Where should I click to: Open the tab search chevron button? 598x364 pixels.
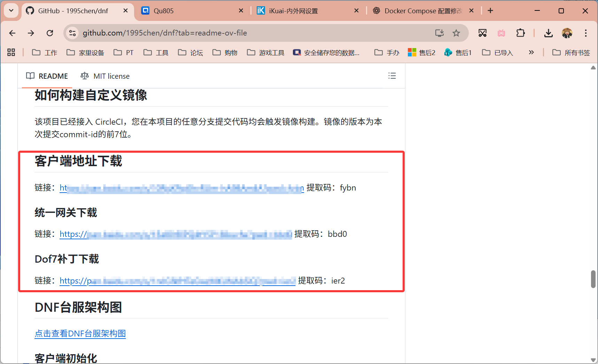coord(11,10)
